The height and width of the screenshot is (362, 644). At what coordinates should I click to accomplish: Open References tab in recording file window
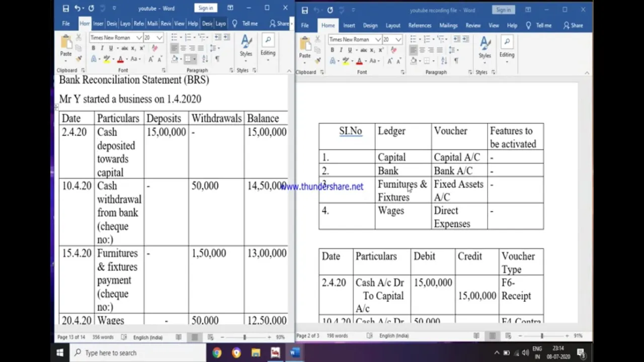420,26
